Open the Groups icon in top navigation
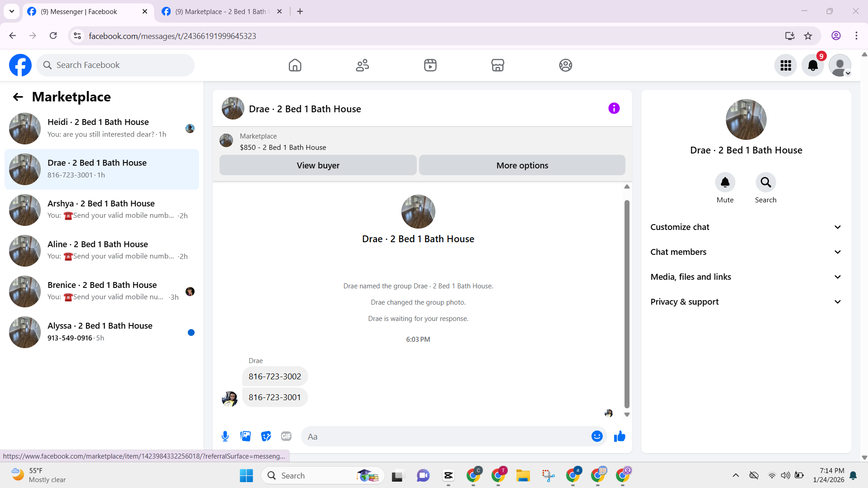The width and height of the screenshot is (868, 488). (565, 65)
